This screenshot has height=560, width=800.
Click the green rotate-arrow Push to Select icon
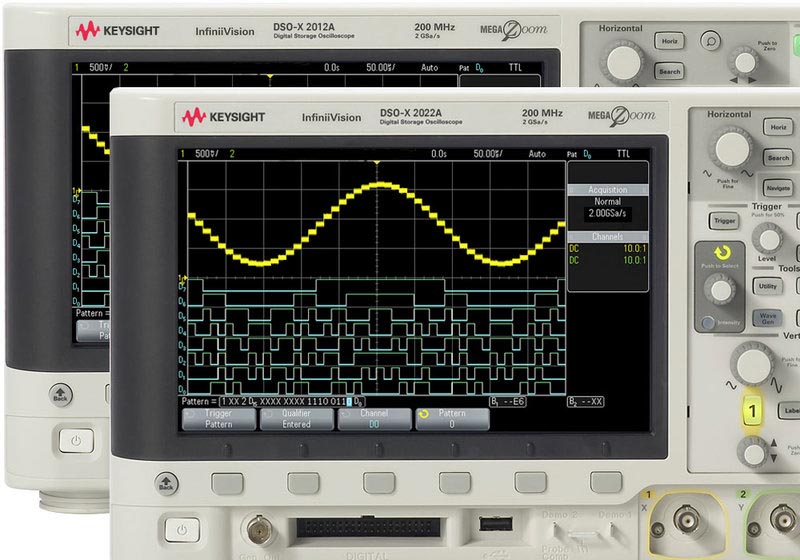[721, 252]
